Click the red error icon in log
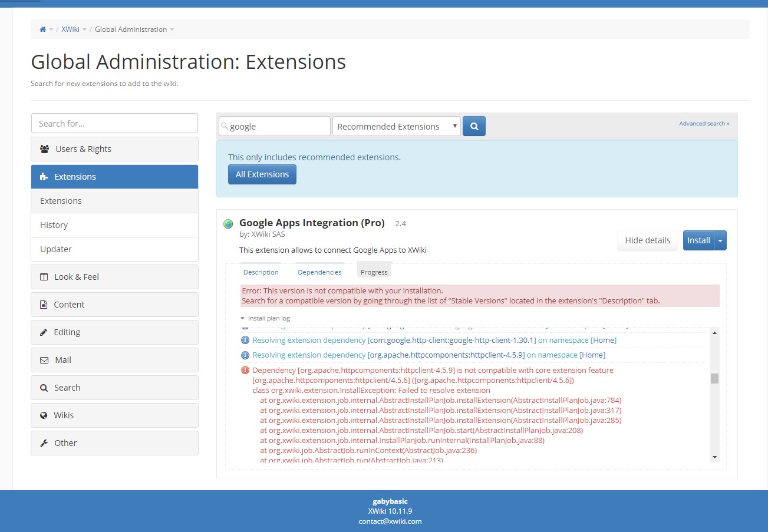This screenshot has width=768, height=532. point(245,370)
